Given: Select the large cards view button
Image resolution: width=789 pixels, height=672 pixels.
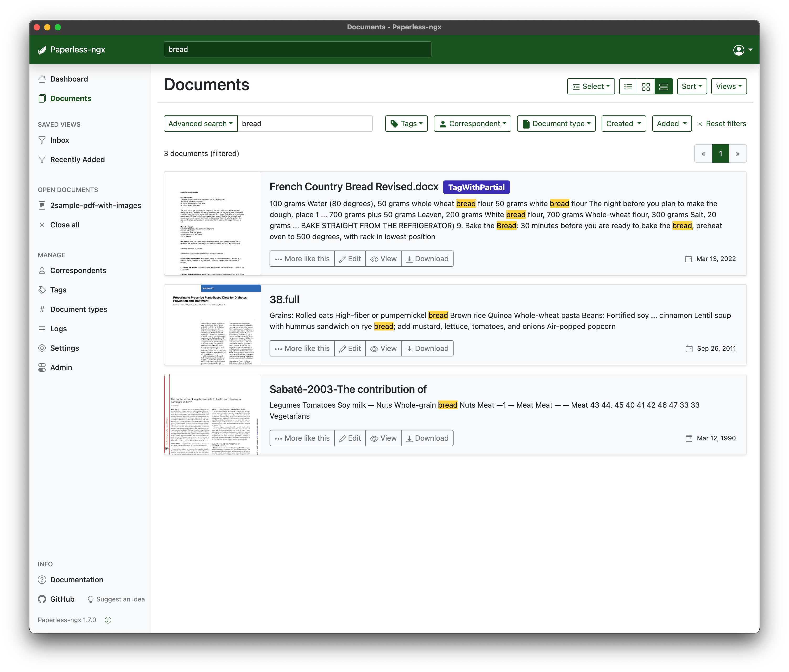Looking at the screenshot, I should click(664, 86).
